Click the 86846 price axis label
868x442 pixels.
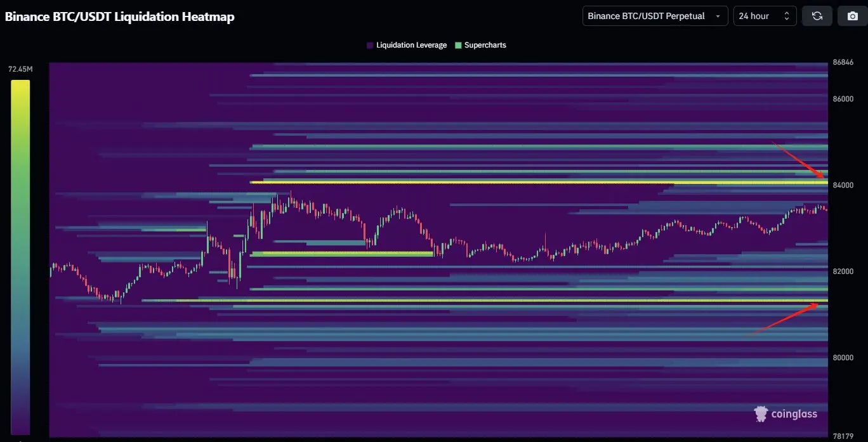[x=843, y=63]
